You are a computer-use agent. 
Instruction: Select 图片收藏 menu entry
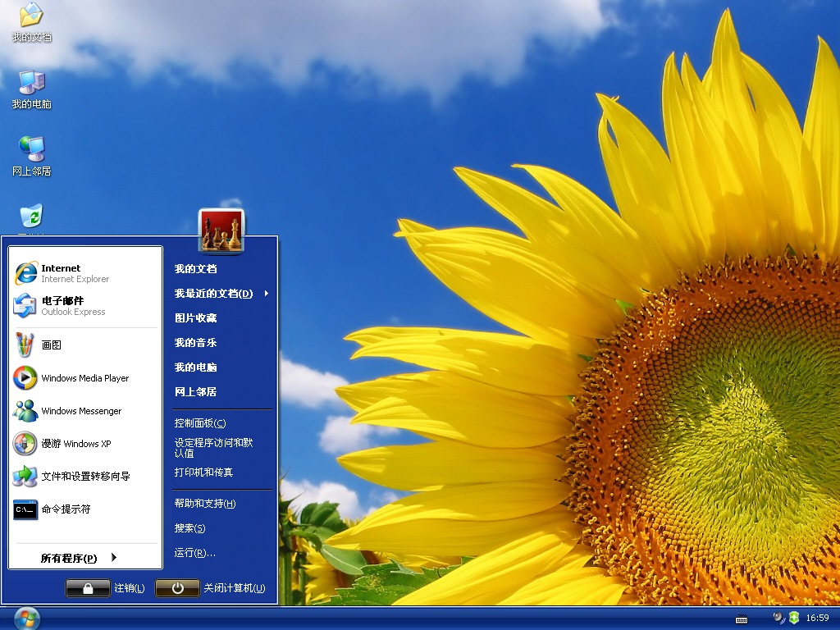pos(195,318)
